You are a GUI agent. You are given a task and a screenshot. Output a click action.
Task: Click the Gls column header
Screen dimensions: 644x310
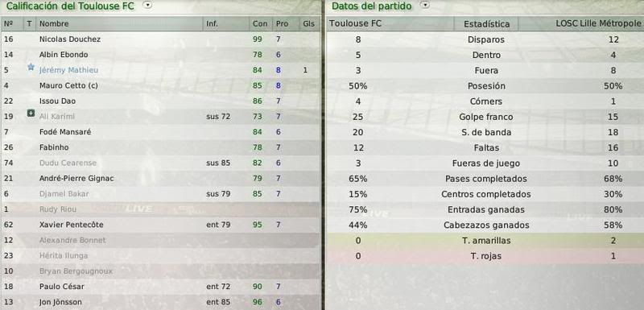(309, 24)
